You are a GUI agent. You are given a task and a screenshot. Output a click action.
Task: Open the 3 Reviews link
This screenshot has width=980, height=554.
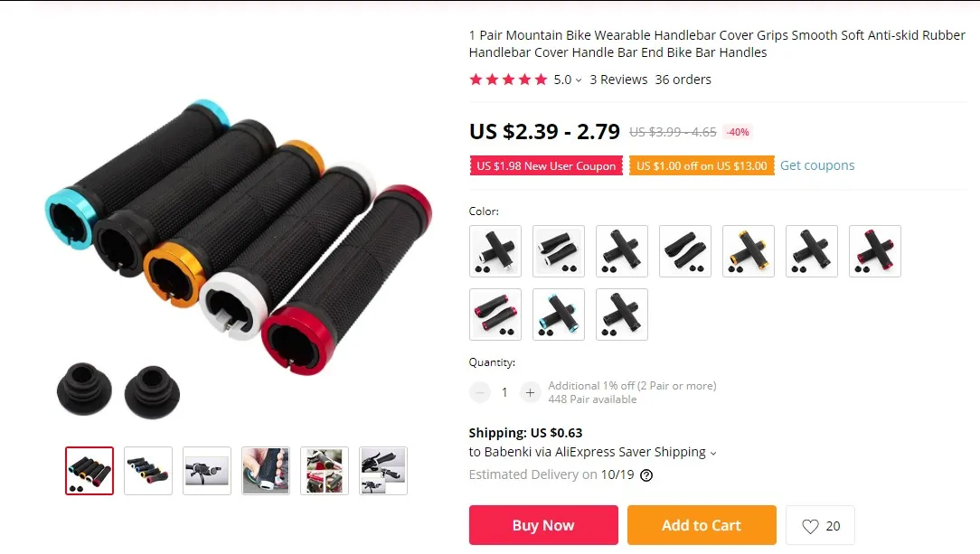coord(618,80)
